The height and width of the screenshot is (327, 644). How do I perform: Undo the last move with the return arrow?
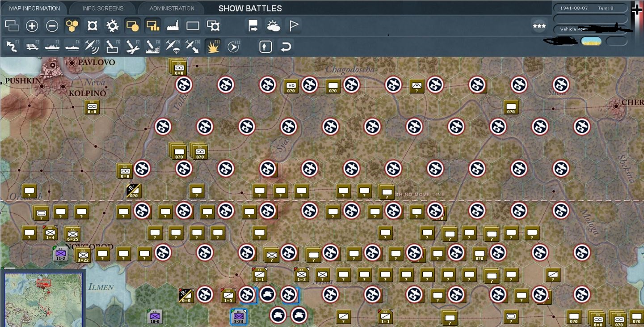tap(286, 46)
